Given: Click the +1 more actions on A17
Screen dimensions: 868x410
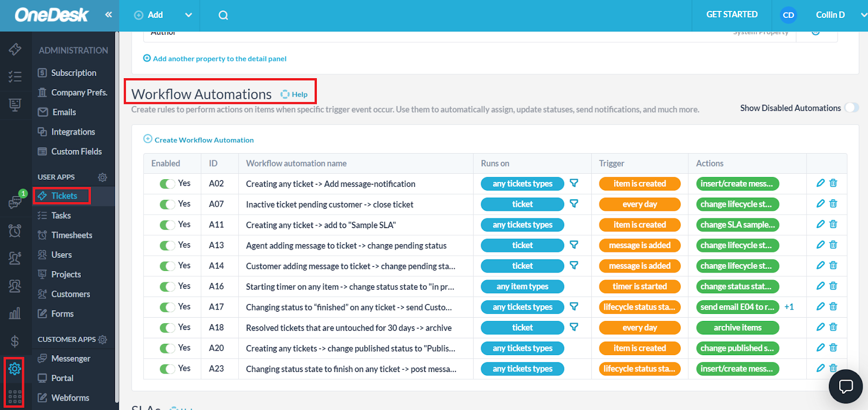Looking at the screenshot, I should point(789,307).
